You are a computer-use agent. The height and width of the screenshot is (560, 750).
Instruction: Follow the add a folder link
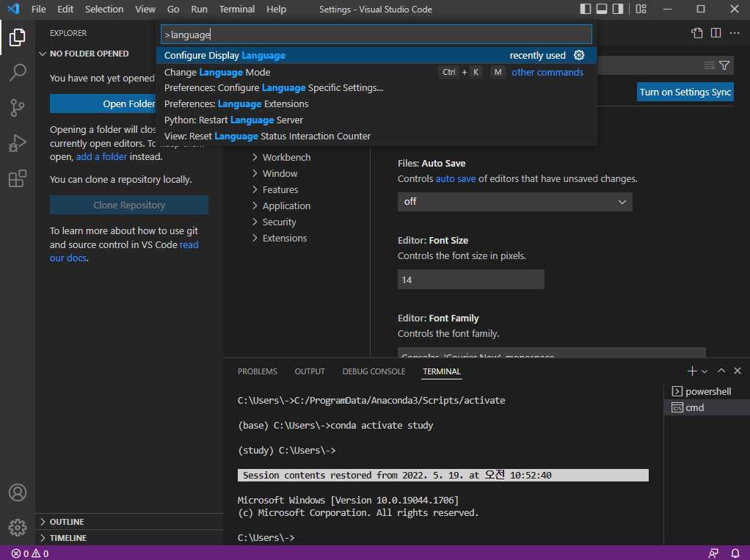(x=101, y=157)
